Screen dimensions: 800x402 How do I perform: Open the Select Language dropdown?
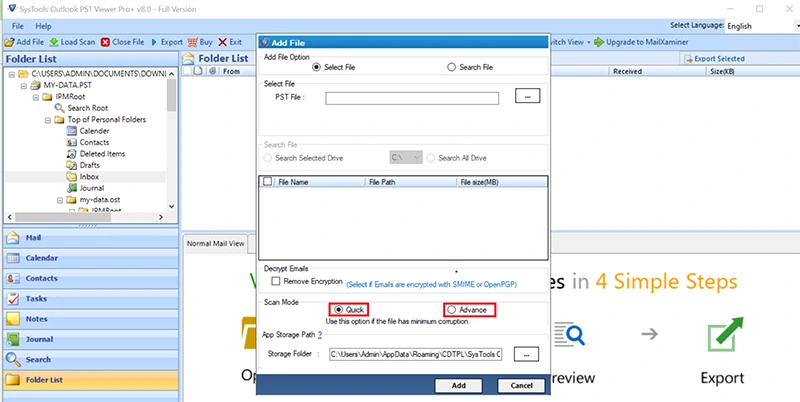point(762,26)
